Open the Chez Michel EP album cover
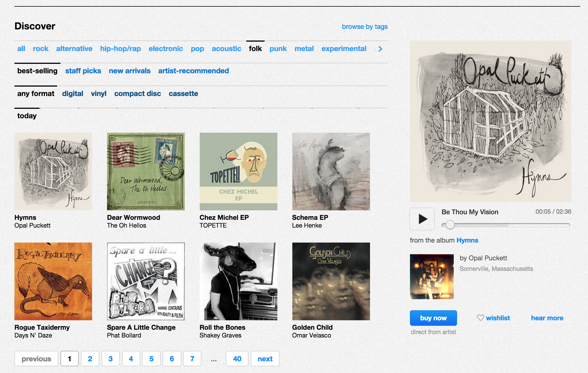The height and width of the screenshot is (373, 588). click(x=239, y=172)
